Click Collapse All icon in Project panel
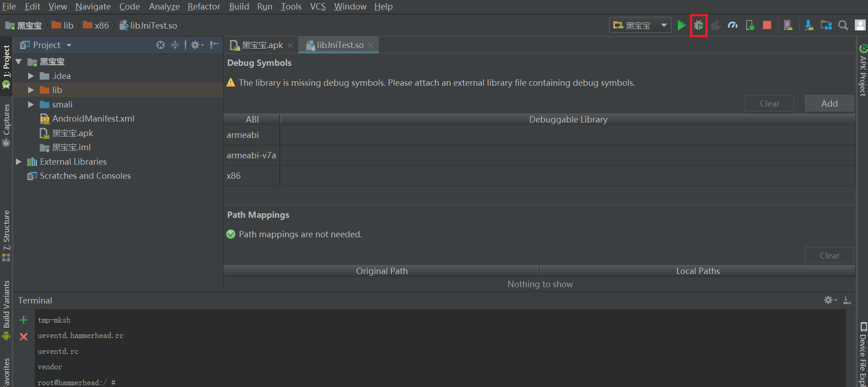868x387 pixels. click(x=175, y=45)
